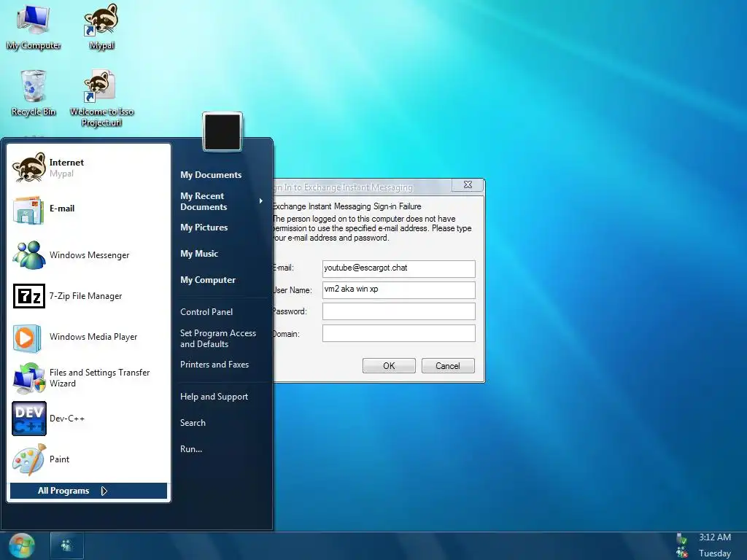This screenshot has width=747, height=560.
Task: Open My Documents from Start menu
Action: coord(211,175)
